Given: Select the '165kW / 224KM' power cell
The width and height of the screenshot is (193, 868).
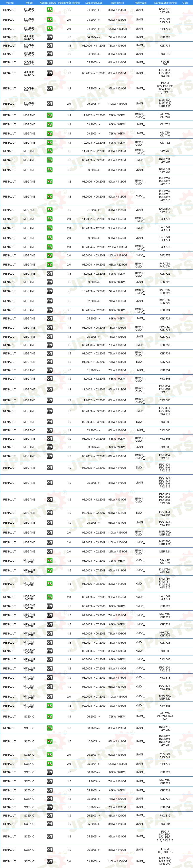Looking at the screenshot, I should tap(117, 265).
